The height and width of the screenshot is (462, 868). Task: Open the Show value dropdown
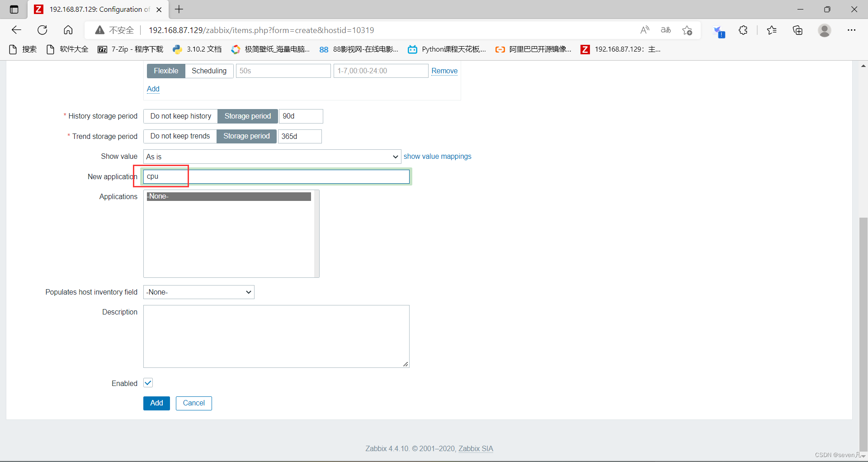click(272, 157)
